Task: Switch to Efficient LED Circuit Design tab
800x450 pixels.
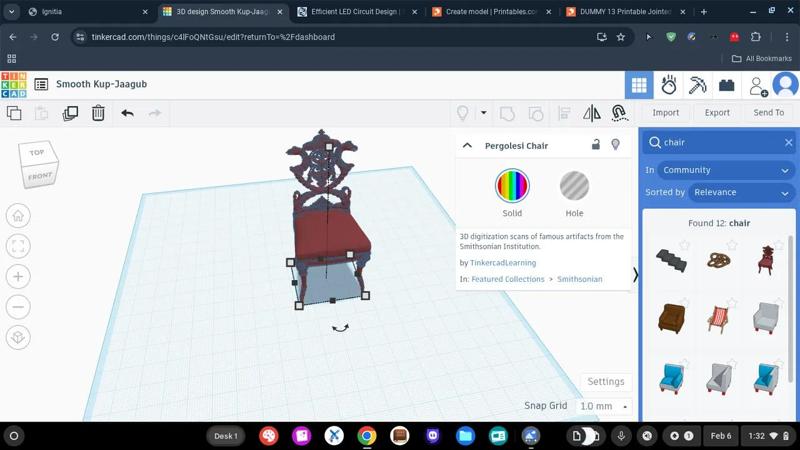Action: 356,11
